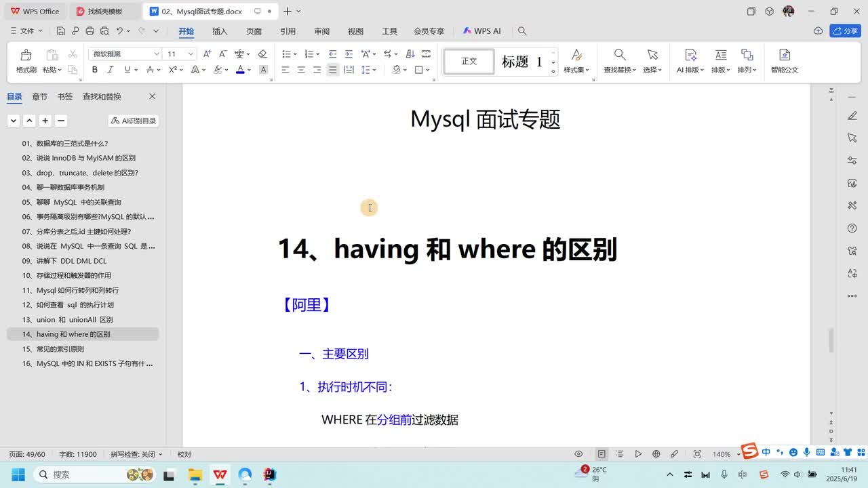Click the vertical document scrollbar thumb
The height and width of the screenshot is (488, 868).
click(x=831, y=341)
